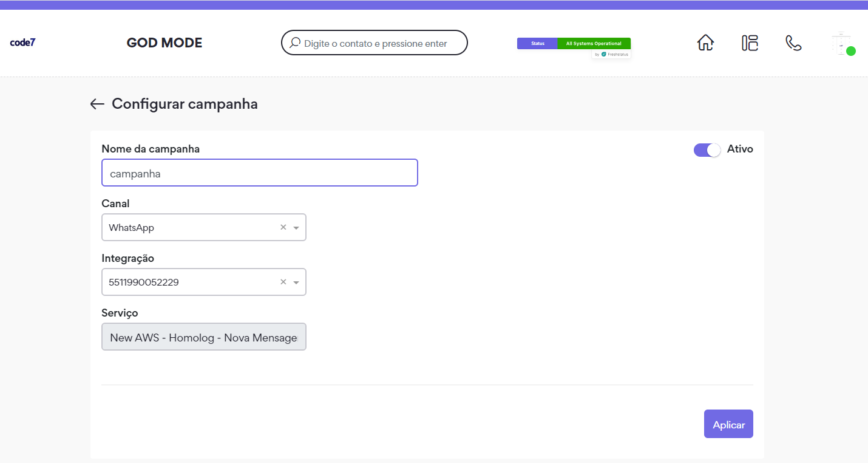Open the by Freshstatus link
The height and width of the screenshot is (463, 868).
click(x=611, y=54)
